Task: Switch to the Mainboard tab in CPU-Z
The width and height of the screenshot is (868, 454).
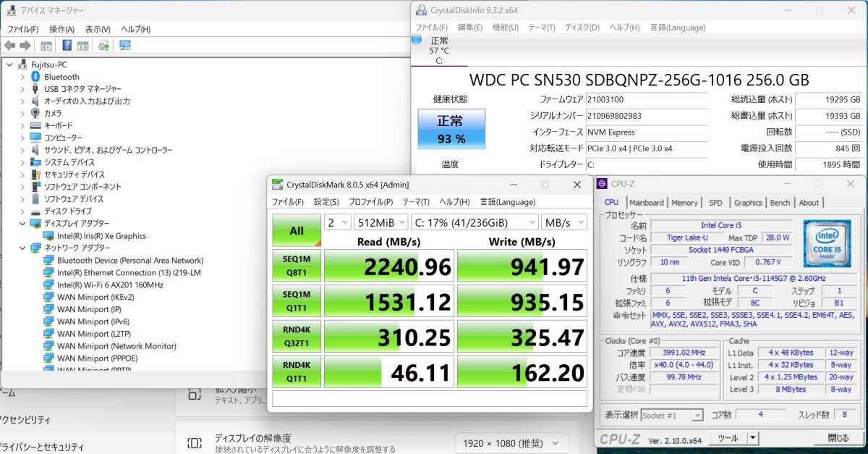Action: tap(646, 203)
